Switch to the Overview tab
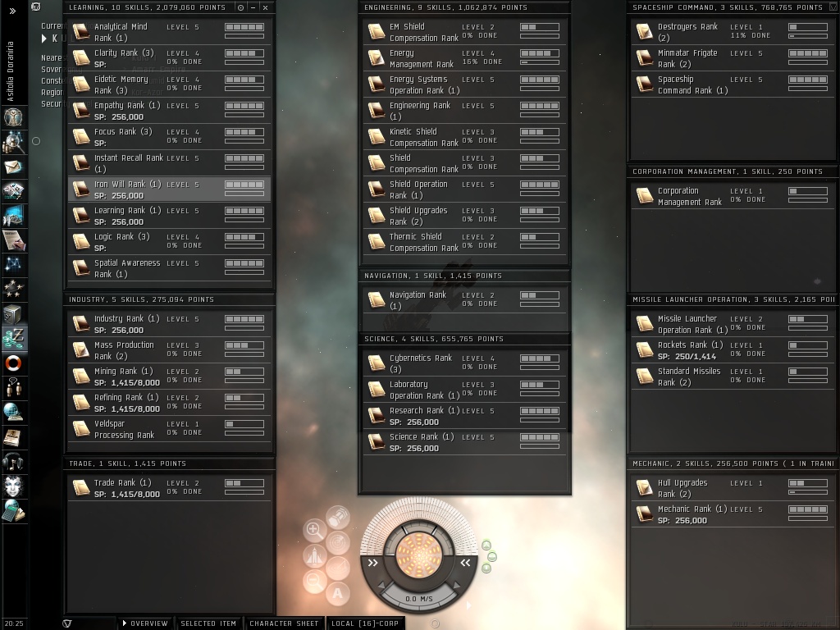 pos(144,623)
